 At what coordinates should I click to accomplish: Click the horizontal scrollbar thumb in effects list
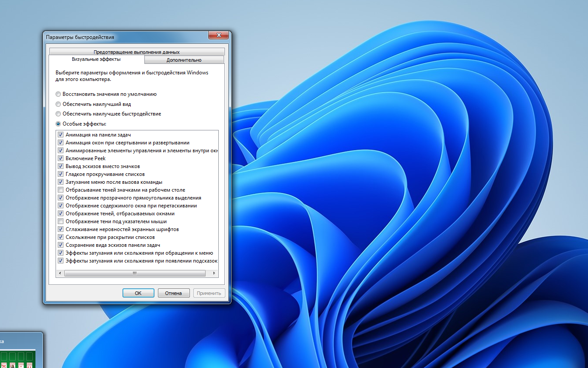[135, 273]
